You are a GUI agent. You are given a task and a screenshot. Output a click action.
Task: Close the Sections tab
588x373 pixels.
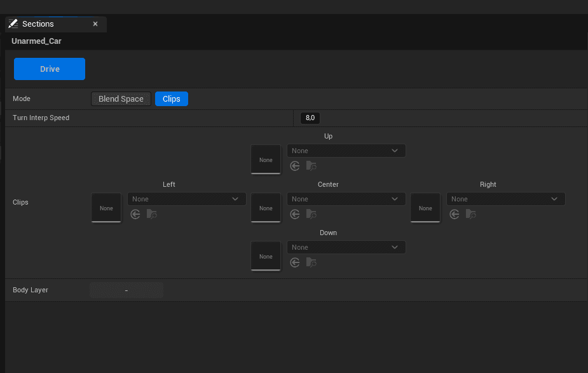95,24
